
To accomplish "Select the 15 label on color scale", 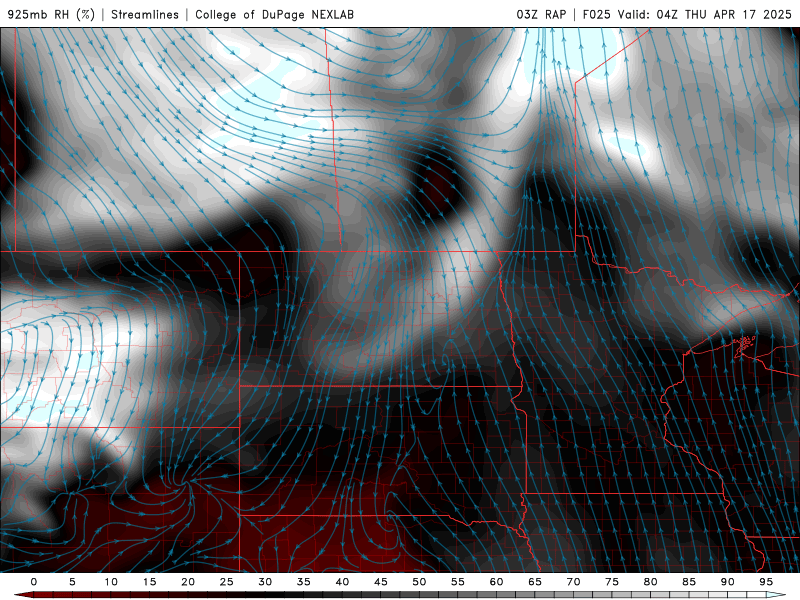I will pyautogui.click(x=149, y=582).
